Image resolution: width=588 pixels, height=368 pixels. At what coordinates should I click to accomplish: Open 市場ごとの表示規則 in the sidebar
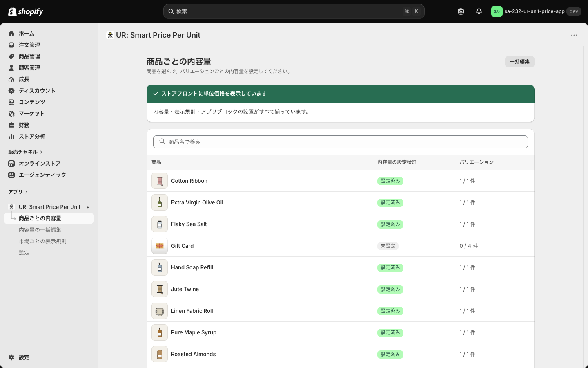click(42, 241)
